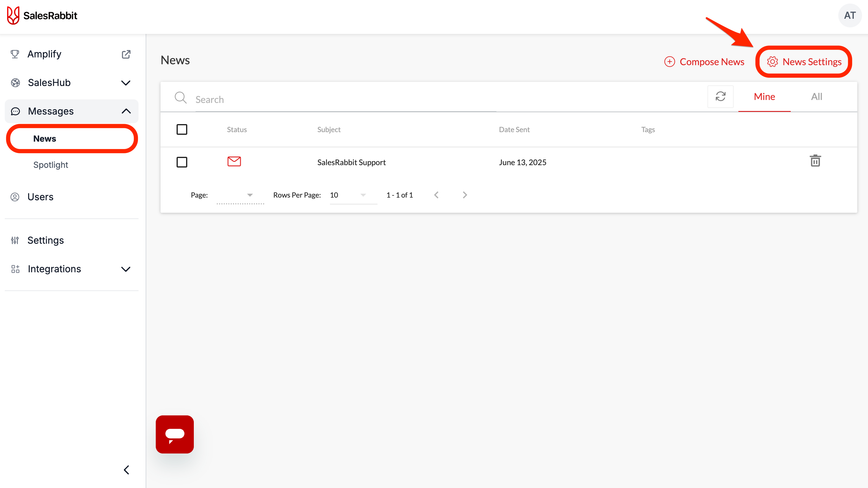Click the Compose News button
Screen dimensions: 868x488
[704, 62]
